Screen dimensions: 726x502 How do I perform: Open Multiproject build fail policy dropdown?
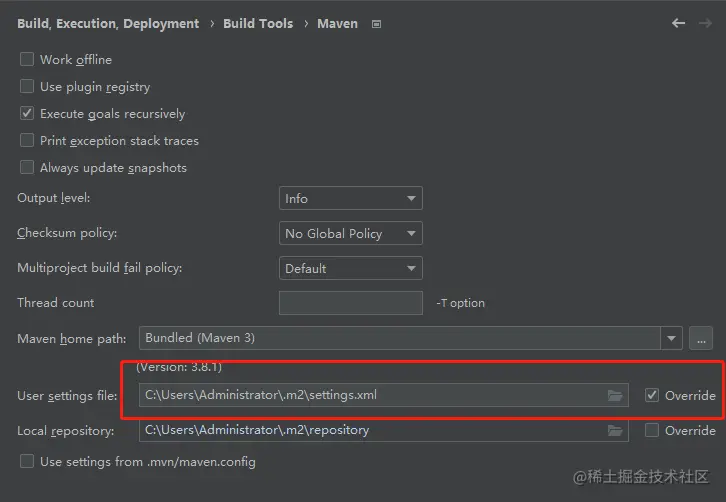click(x=350, y=268)
